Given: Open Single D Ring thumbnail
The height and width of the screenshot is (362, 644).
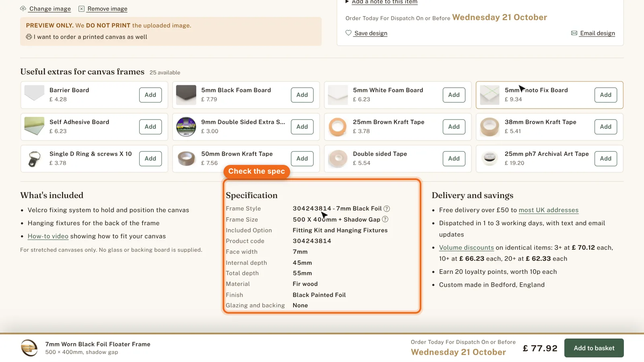Looking at the screenshot, I should 34,158.
